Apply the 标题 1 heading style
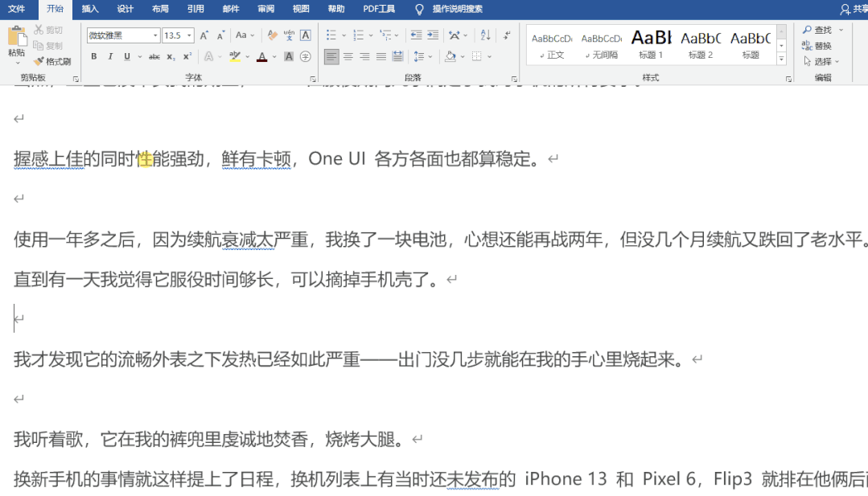The image size is (868, 496). point(651,43)
